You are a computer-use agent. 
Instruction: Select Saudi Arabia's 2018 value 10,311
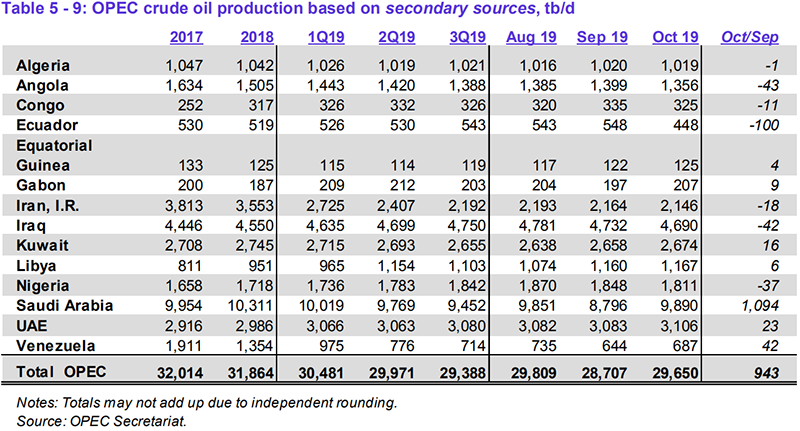[251, 306]
